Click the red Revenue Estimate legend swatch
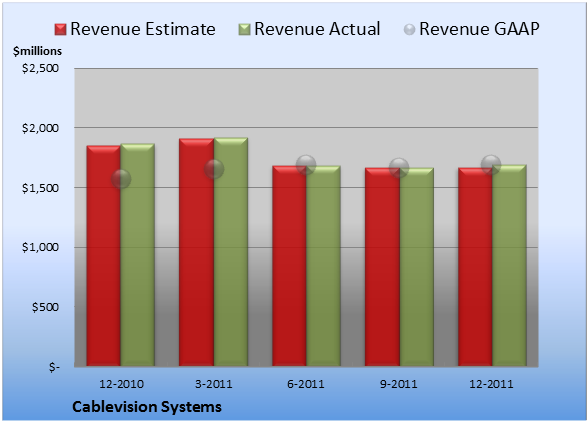The image size is (588, 422). [x=60, y=30]
